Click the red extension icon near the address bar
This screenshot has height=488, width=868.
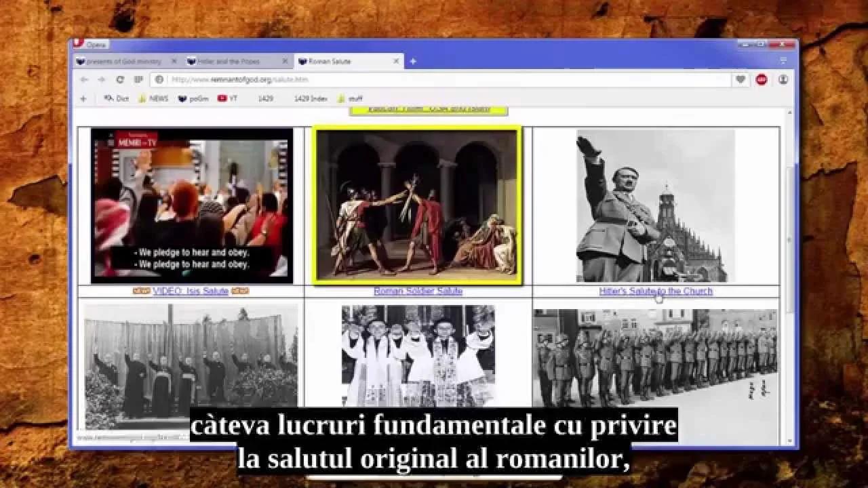[x=761, y=79]
